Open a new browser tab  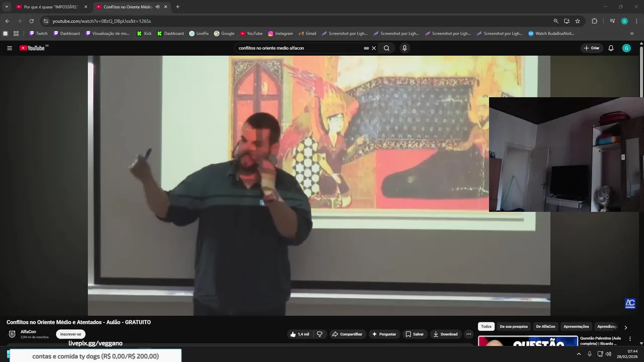[x=178, y=7]
